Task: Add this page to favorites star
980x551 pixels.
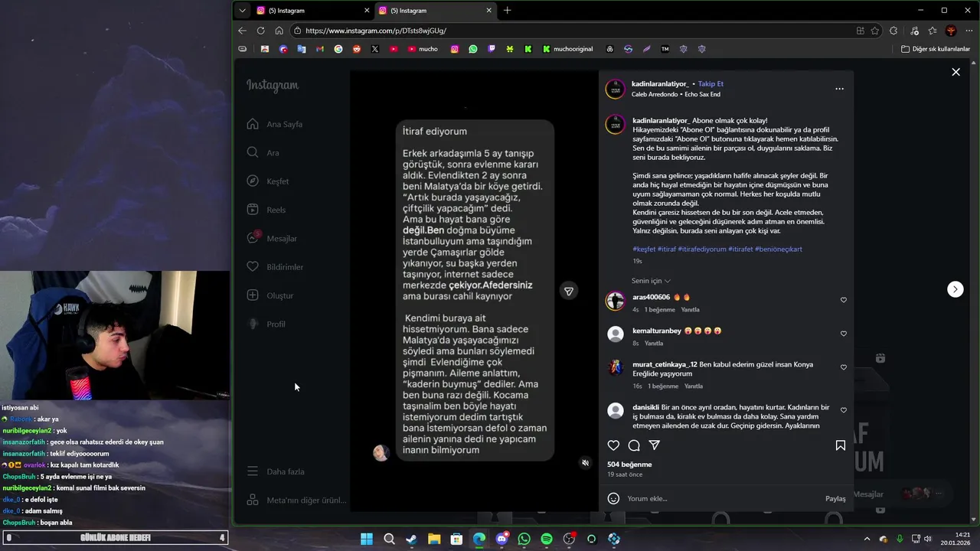Action: 875,31
